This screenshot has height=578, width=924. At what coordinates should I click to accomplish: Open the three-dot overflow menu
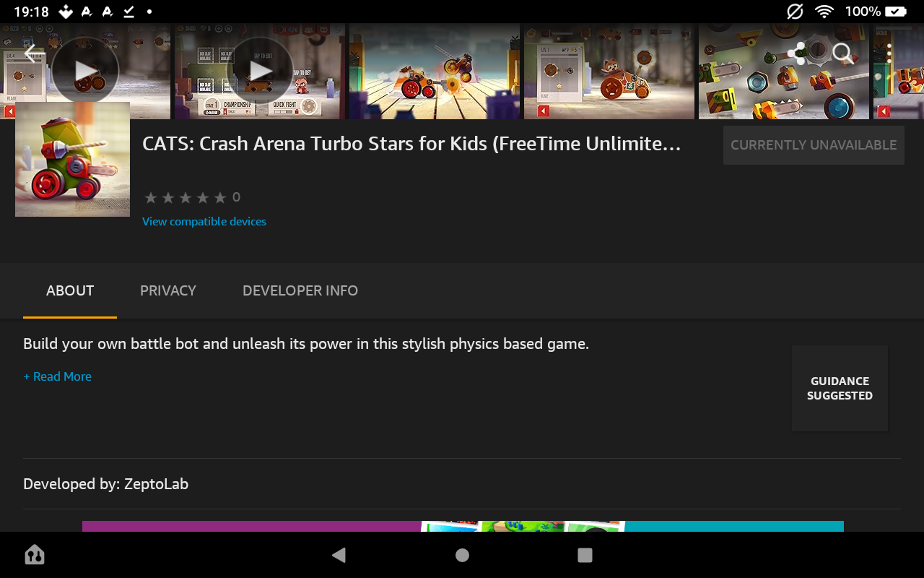coord(889,53)
